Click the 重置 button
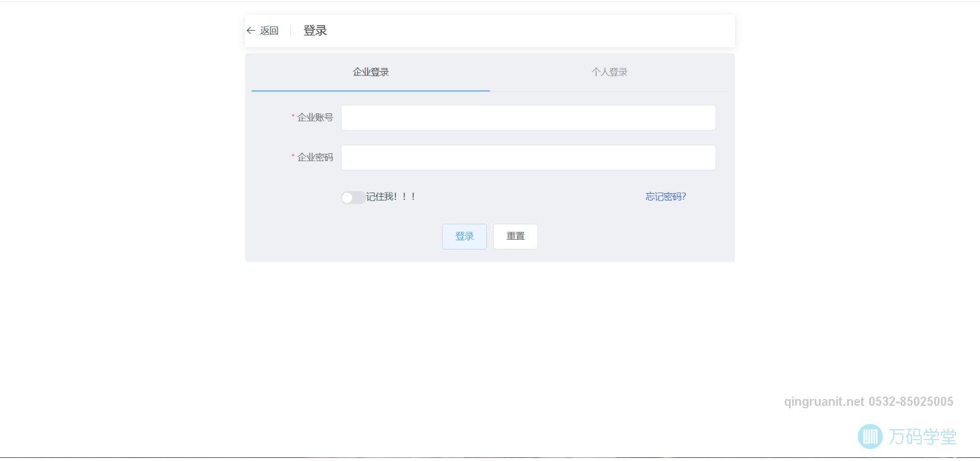Image resolution: width=980 pixels, height=461 pixels. [516, 237]
